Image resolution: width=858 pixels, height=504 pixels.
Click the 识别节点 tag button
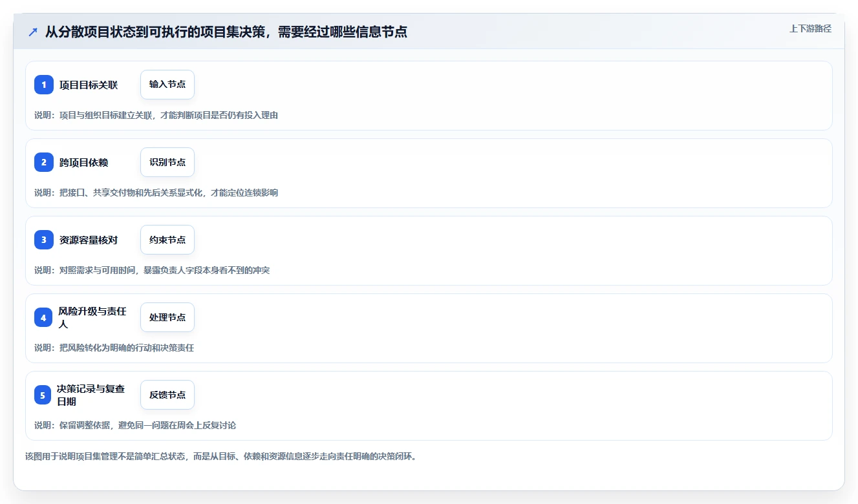tap(167, 162)
